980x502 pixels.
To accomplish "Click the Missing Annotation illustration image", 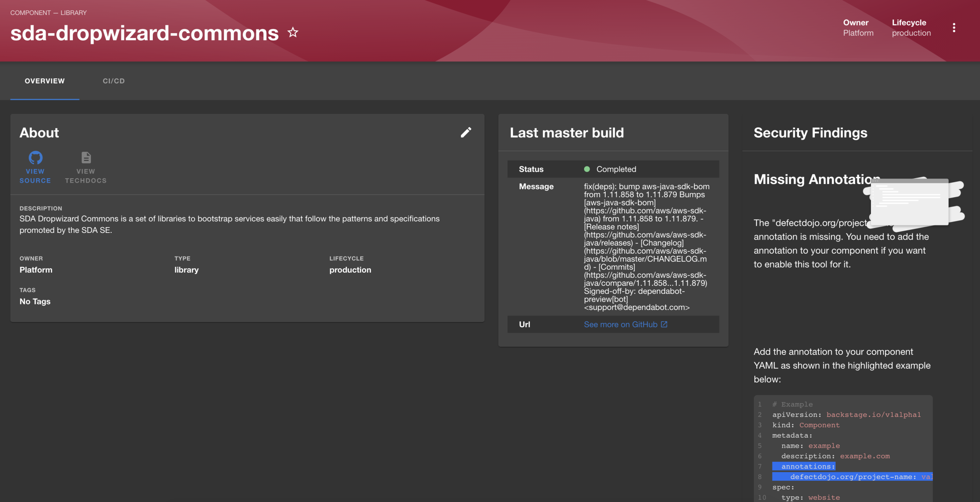I will point(913,204).
